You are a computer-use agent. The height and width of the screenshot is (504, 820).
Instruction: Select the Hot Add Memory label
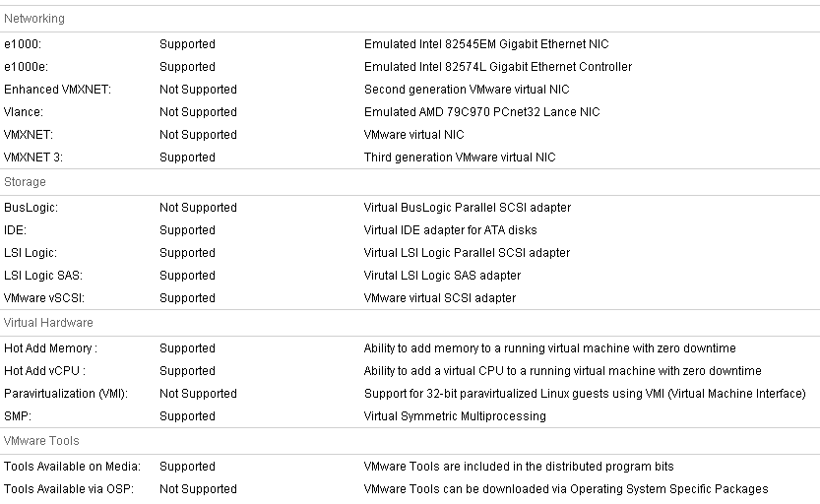point(51,348)
